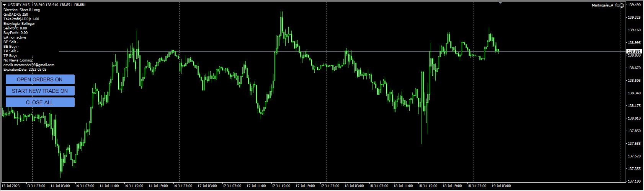
Task: Click the 'TP Buy: -' line
Action: pyautogui.click(x=11, y=56)
